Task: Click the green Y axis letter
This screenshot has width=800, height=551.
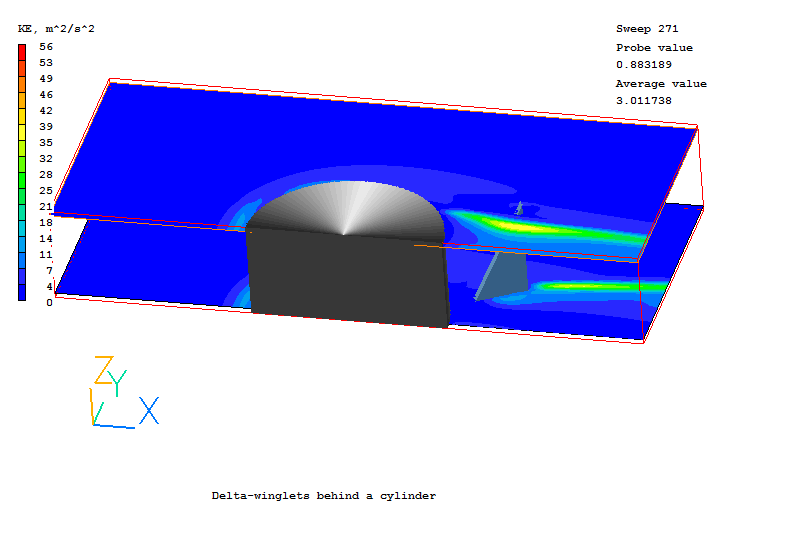Action: tap(119, 382)
